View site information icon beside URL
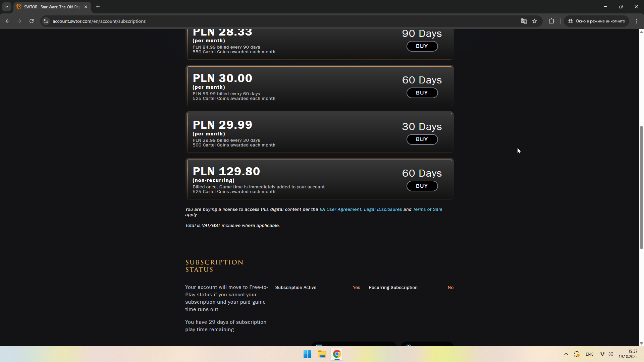 click(46, 21)
